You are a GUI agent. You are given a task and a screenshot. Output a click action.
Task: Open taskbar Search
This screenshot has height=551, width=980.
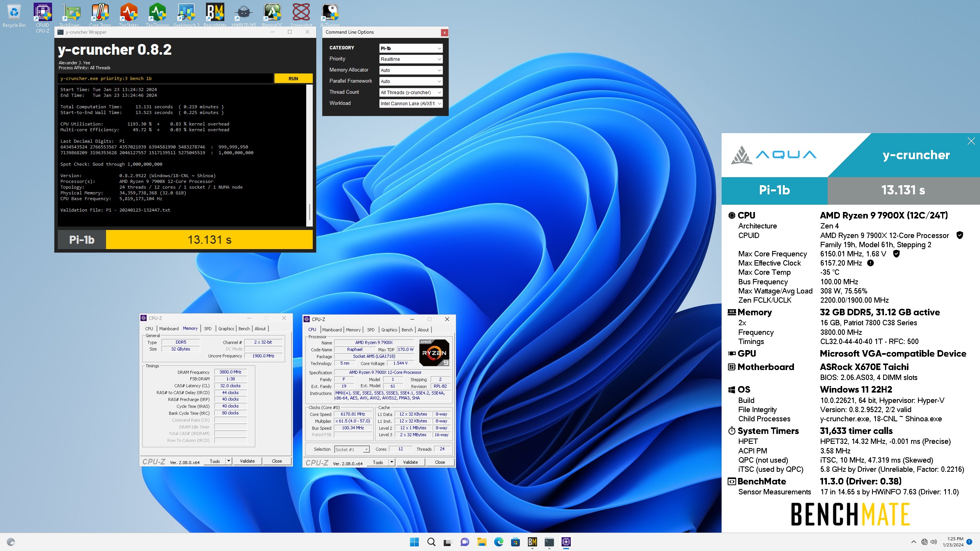431,542
